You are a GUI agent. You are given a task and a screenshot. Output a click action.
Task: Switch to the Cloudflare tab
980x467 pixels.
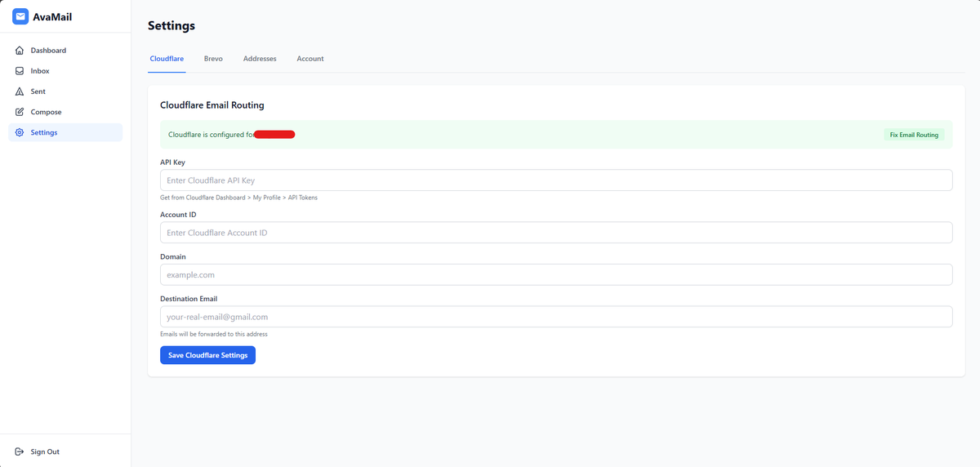(x=167, y=59)
